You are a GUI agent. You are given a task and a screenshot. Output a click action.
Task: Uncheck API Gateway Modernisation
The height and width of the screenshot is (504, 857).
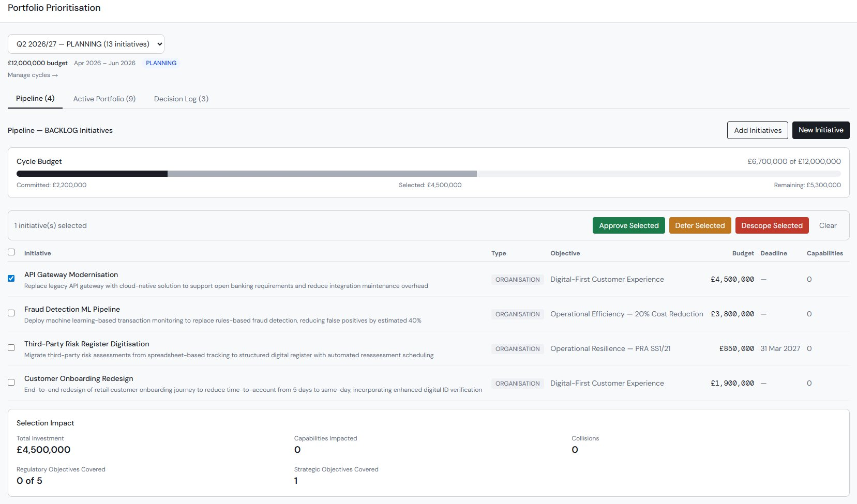coord(11,278)
